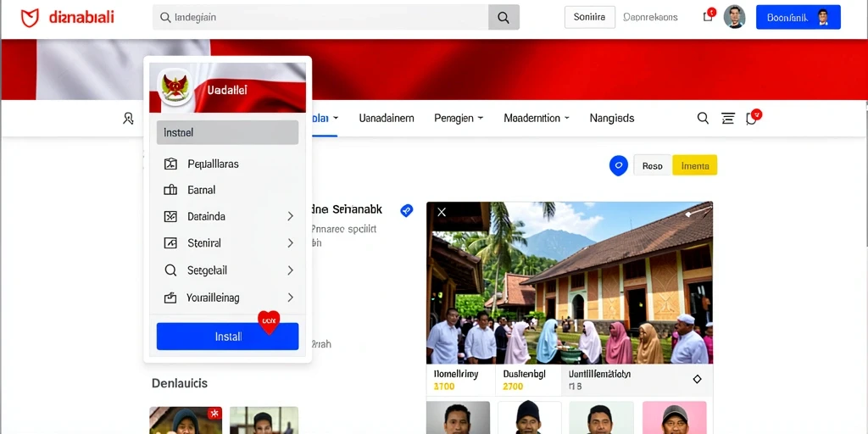Click the red heart badge on Install
This screenshot has height=434, width=868.
[x=269, y=321]
